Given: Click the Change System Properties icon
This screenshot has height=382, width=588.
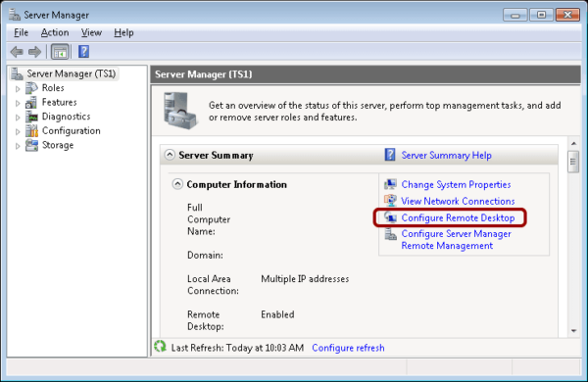Looking at the screenshot, I should 390,184.
